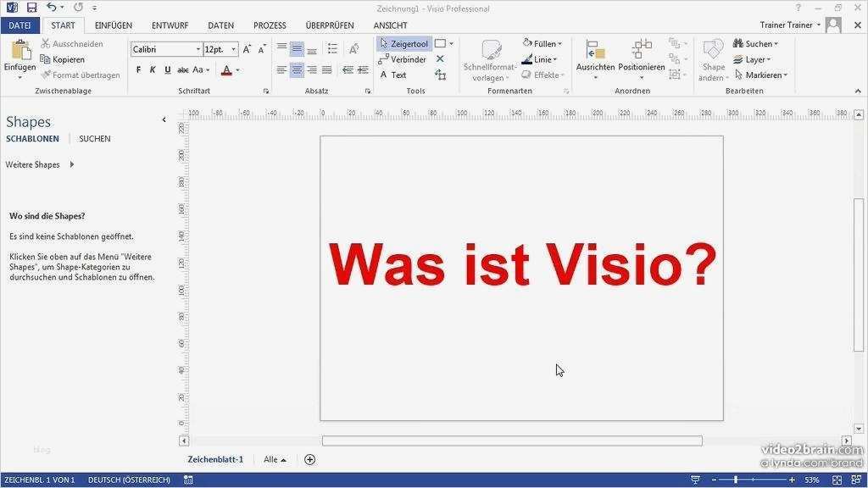Open Ausrichten align options

(595, 59)
